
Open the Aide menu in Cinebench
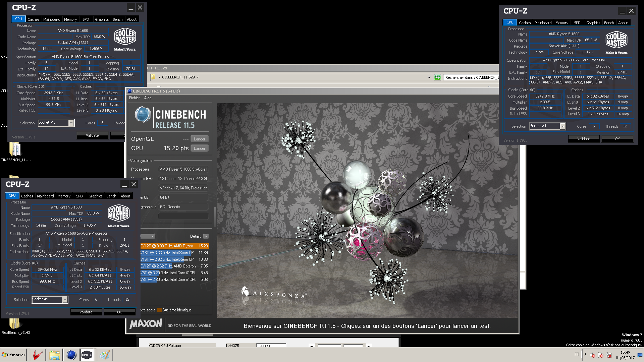click(x=148, y=98)
